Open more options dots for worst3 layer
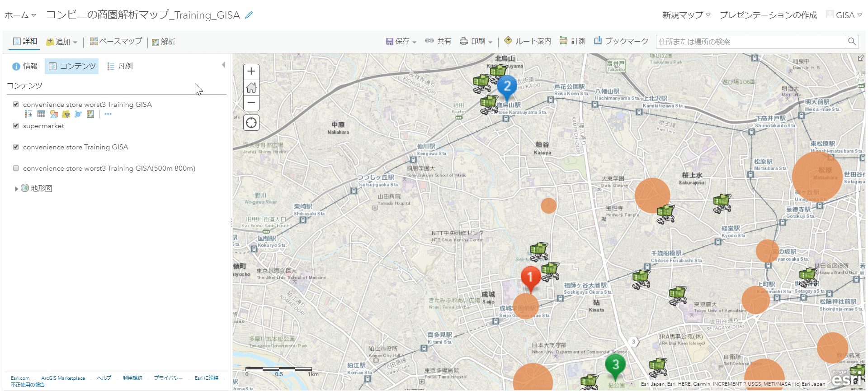The height and width of the screenshot is (392, 868). (108, 114)
